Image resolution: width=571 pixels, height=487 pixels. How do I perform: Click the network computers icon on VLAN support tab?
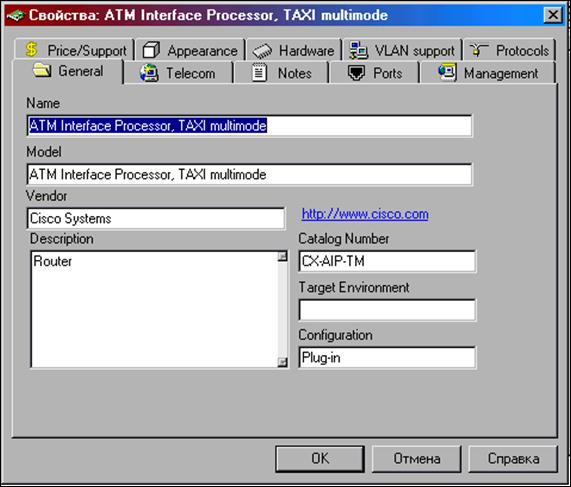(358, 50)
